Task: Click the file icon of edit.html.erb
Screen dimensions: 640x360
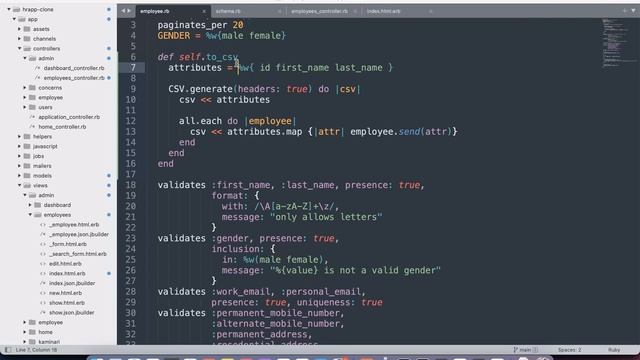Action: pos(43,264)
